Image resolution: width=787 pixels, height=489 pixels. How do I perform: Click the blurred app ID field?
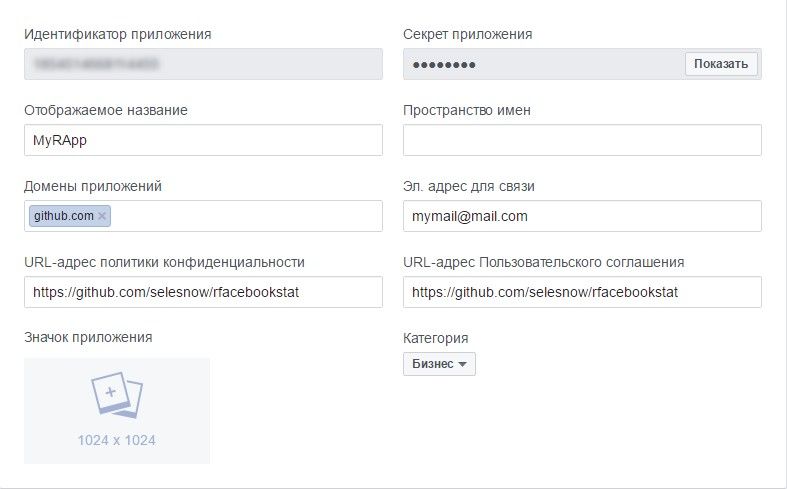(203, 64)
